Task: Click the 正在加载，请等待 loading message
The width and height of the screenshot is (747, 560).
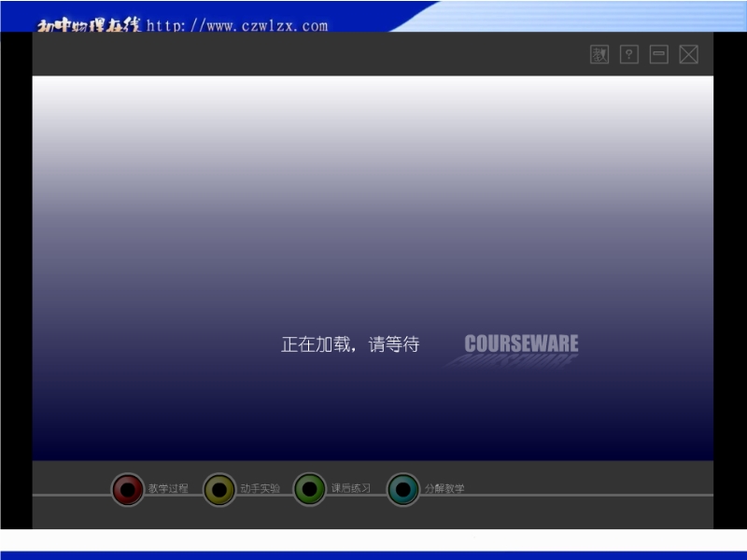Action: (x=350, y=344)
